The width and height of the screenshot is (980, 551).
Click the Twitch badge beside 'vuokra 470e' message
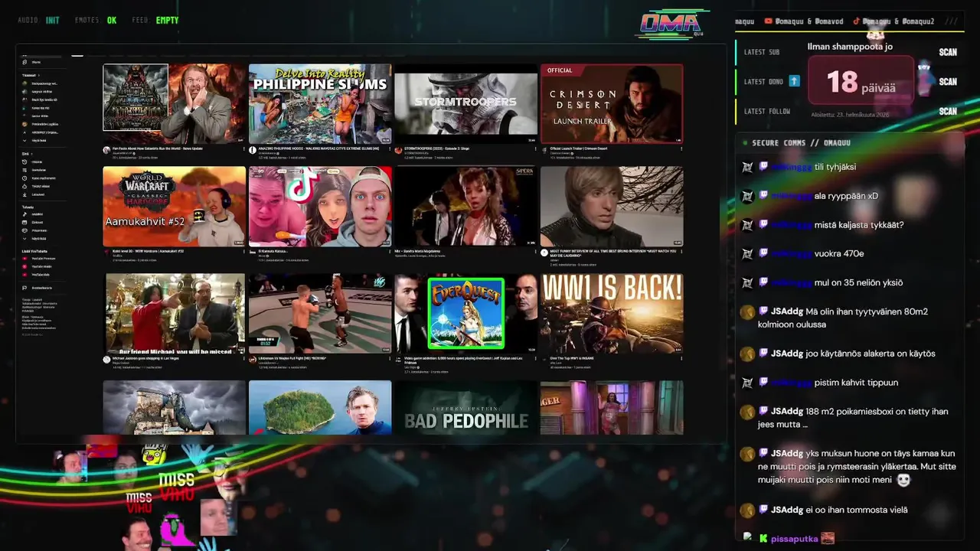pyautogui.click(x=763, y=253)
